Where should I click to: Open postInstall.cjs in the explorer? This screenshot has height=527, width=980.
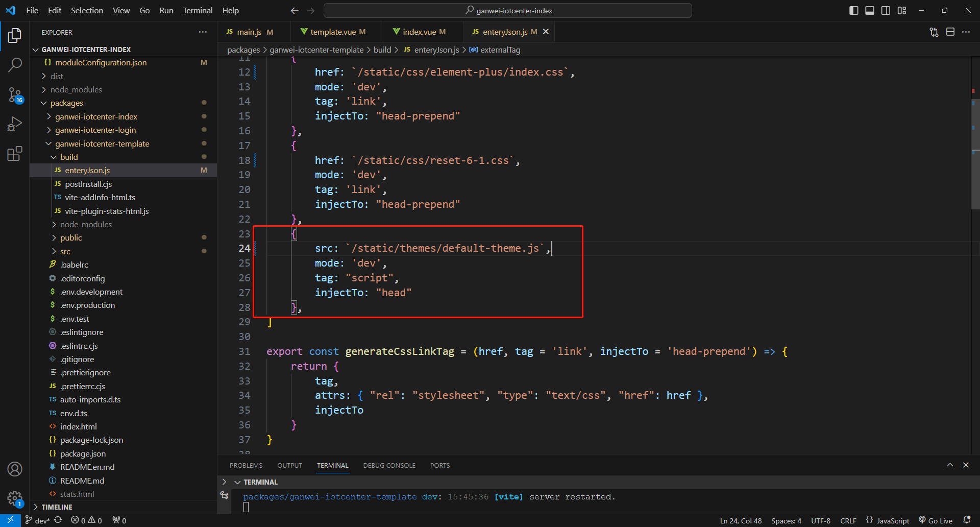coord(88,184)
